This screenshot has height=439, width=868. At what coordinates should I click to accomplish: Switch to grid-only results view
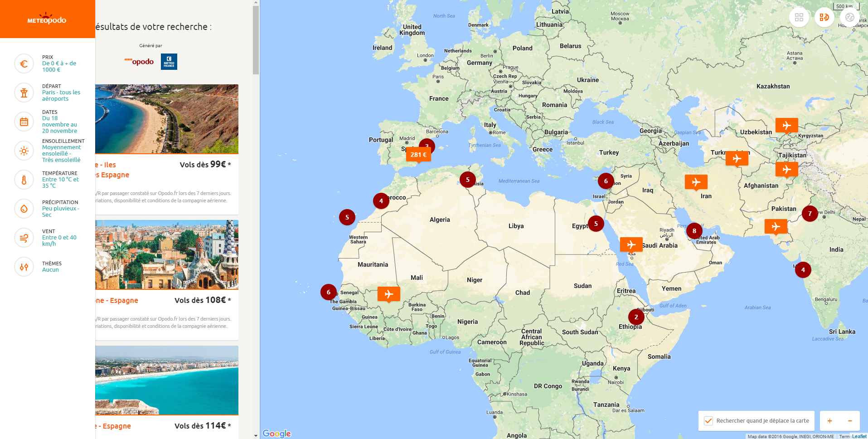(x=799, y=17)
